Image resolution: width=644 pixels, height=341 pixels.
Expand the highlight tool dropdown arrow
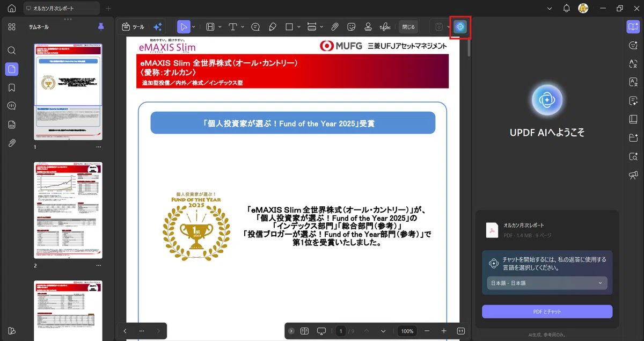(x=220, y=27)
